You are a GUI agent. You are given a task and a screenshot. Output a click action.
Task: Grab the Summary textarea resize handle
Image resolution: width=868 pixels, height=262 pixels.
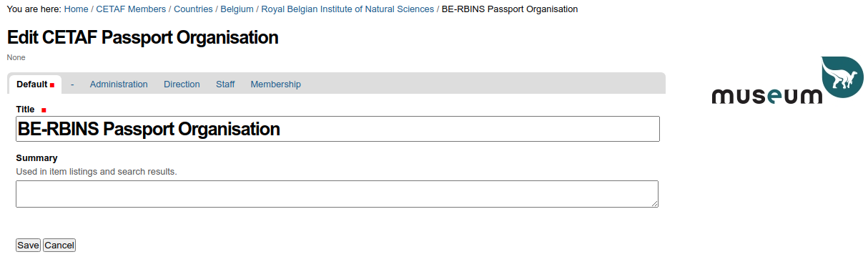point(655,204)
